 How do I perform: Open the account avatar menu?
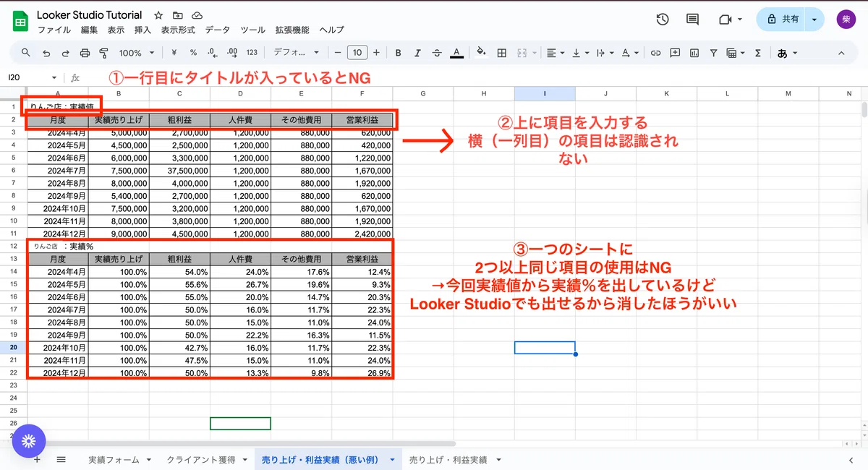click(846, 20)
